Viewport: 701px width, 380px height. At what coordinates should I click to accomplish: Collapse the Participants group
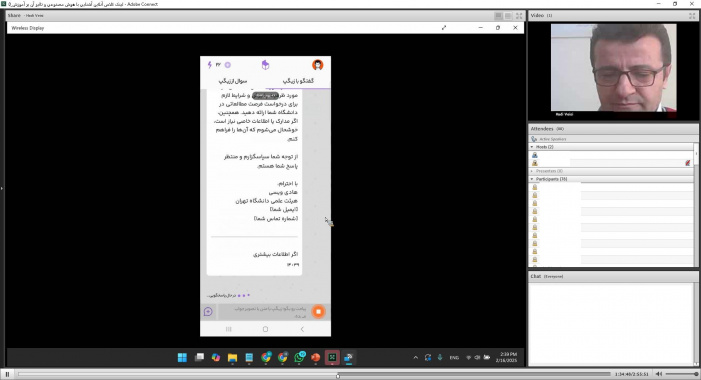tap(532, 179)
